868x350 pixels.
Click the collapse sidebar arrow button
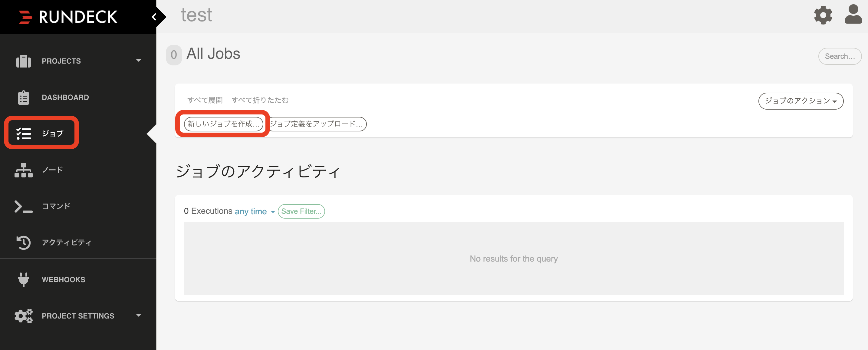pyautogui.click(x=155, y=15)
